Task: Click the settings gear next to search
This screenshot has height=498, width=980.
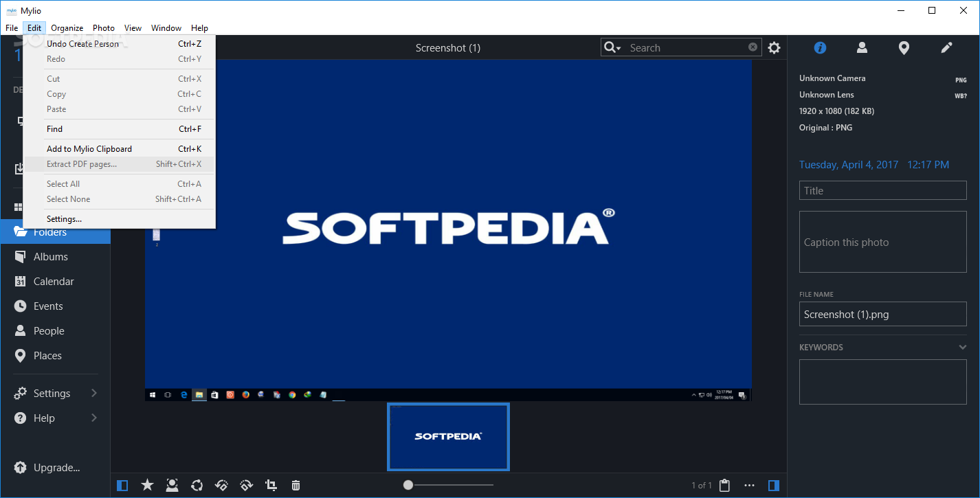Action: (x=775, y=47)
